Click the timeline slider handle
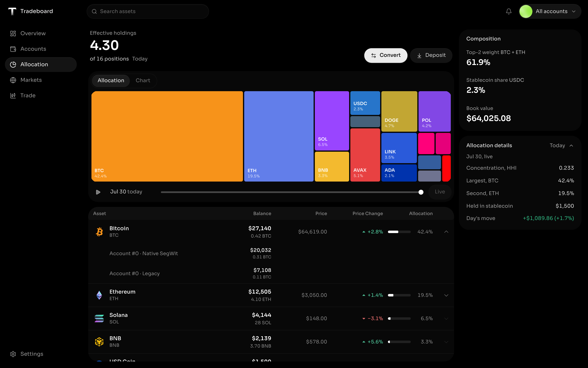The image size is (588, 368). (x=421, y=192)
